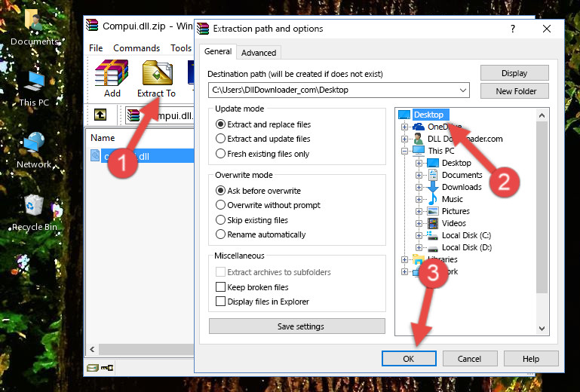Select This PC node in folder tree

click(441, 151)
